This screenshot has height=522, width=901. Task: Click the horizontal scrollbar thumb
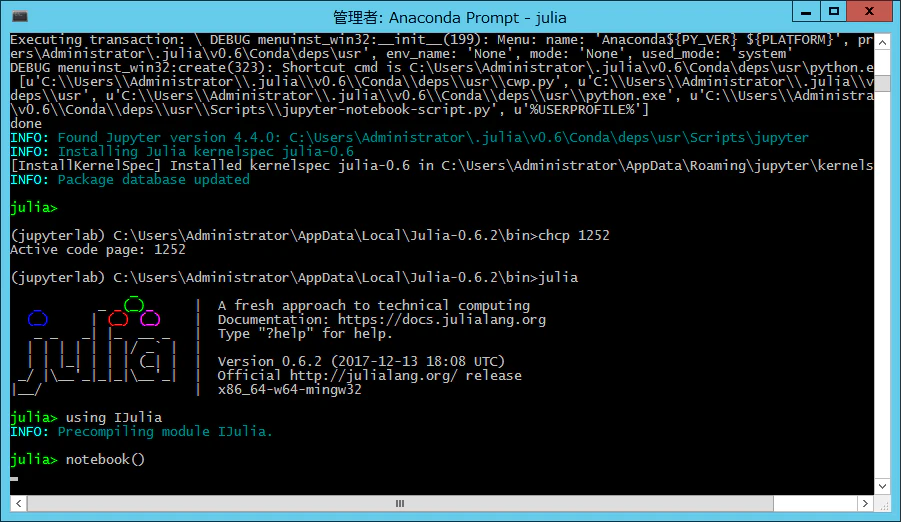point(400,504)
